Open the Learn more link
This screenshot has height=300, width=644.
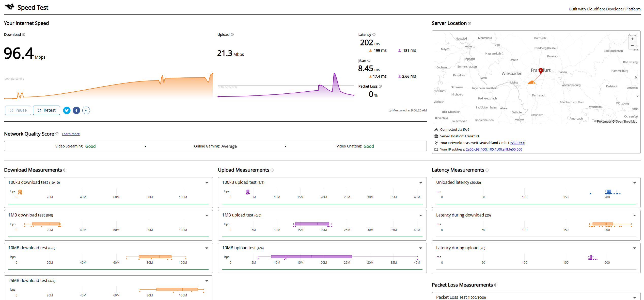tap(71, 134)
